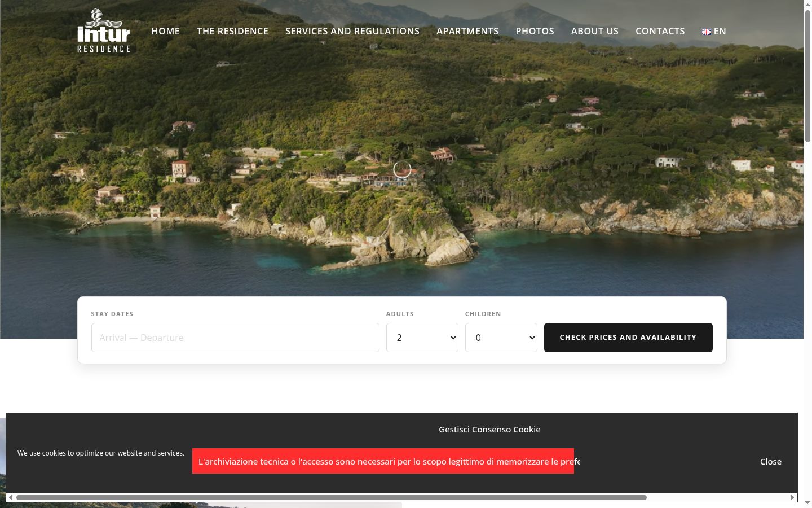Image resolution: width=812 pixels, height=508 pixels.
Task: Click the Gestisci Consenso Cookie heading
Action: click(489, 430)
